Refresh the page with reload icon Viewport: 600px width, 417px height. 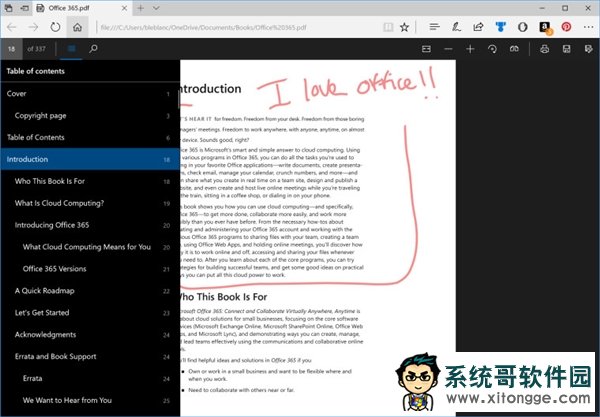(55, 27)
